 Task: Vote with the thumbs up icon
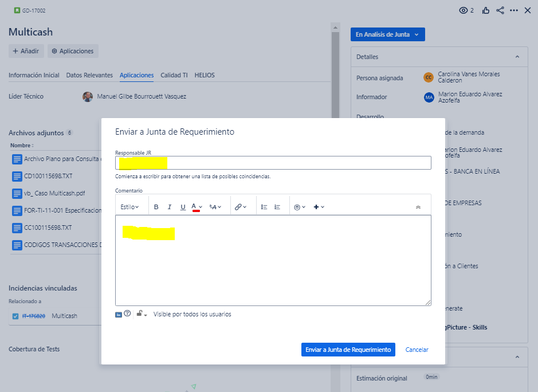(485, 10)
